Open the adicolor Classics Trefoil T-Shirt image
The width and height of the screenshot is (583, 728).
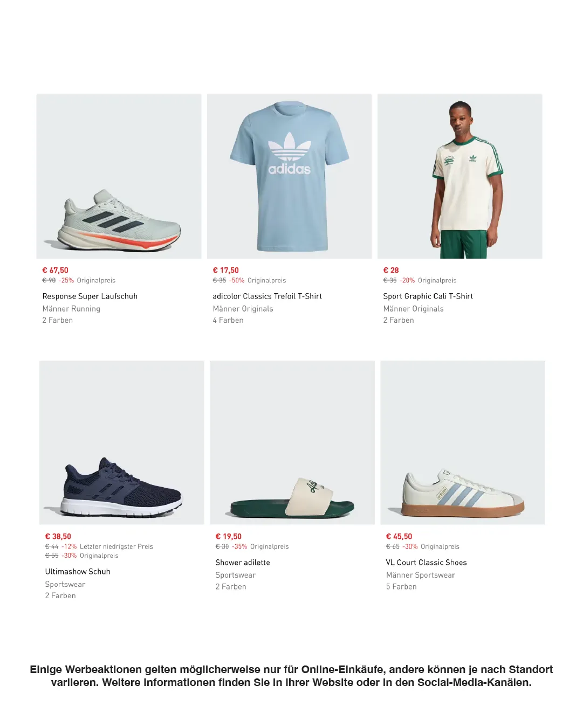point(290,176)
